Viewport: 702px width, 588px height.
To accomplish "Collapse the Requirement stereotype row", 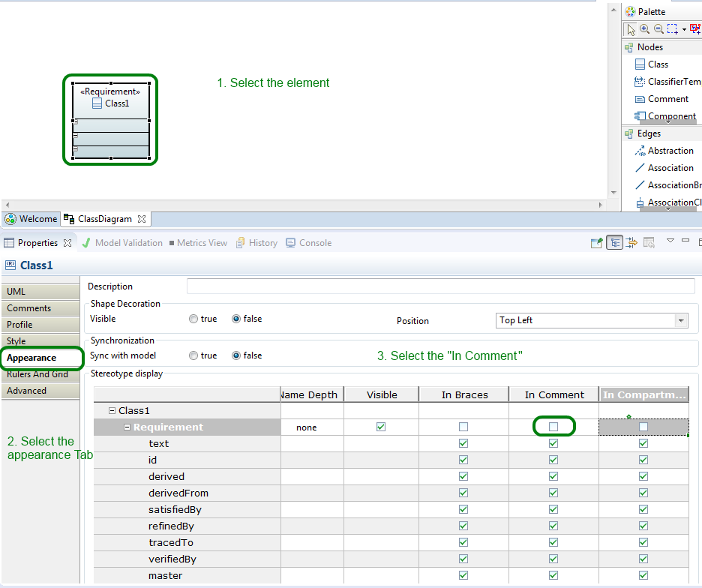I will (127, 427).
